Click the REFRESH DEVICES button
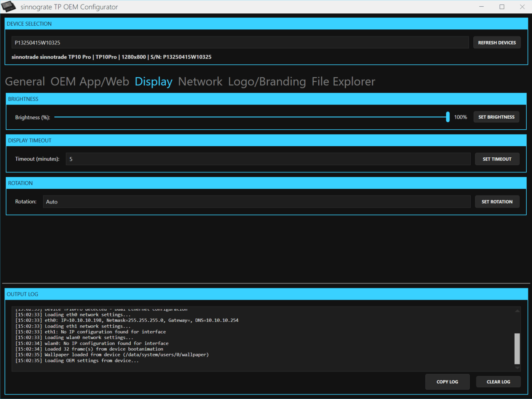 (496, 42)
